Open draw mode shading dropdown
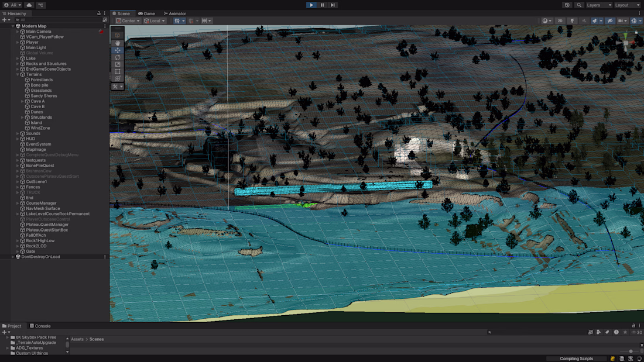 [x=547, y=20]
